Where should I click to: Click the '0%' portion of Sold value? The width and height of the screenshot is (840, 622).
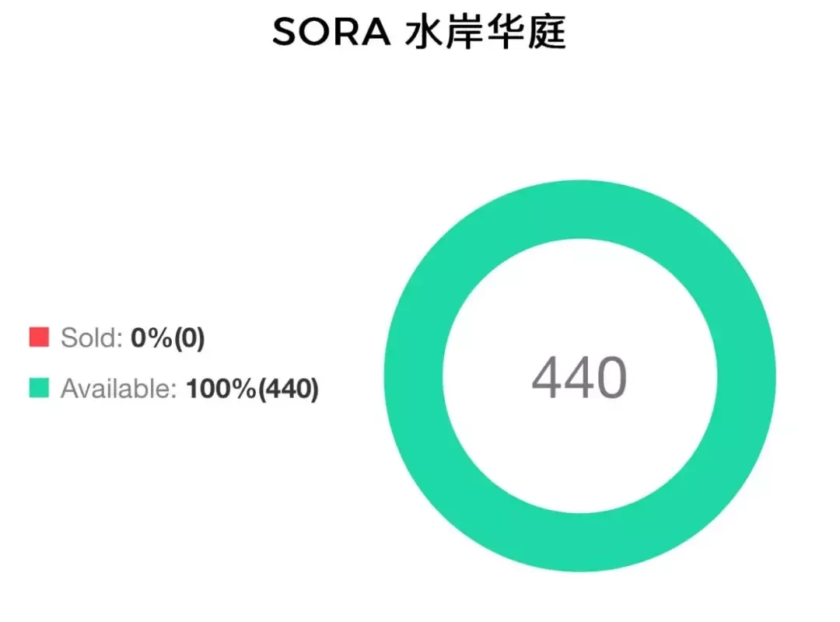[x=152, y=338]
